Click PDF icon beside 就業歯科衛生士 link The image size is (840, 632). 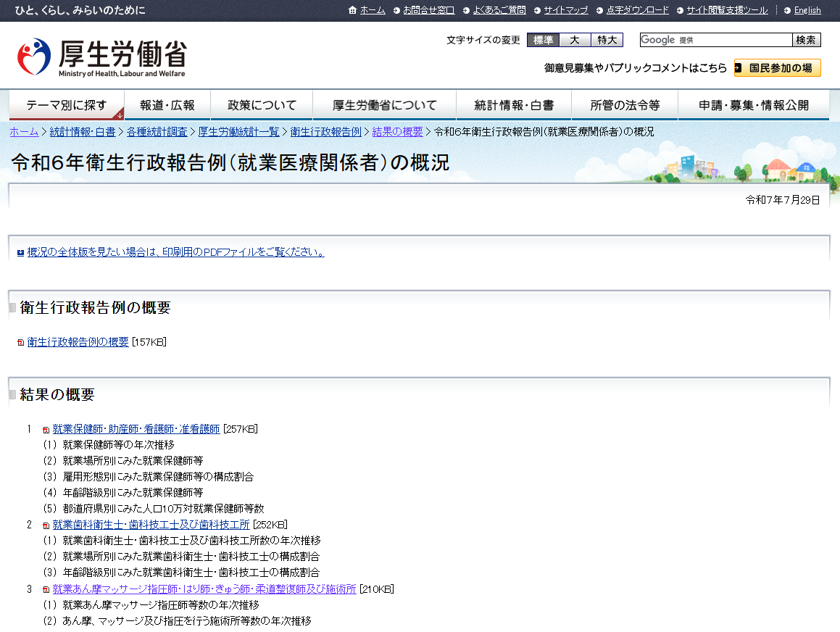[46, 525]
